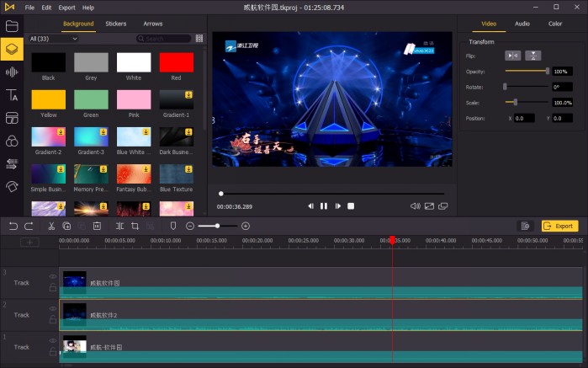Select the Background tab

(78, 24)
